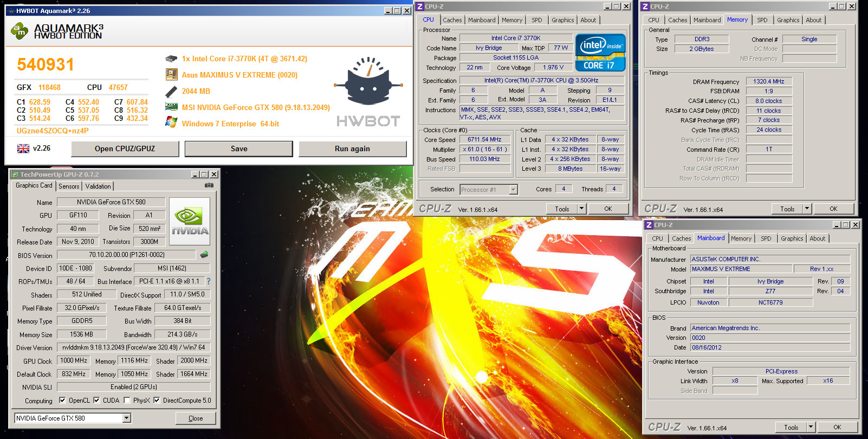This screenshot has height=439, width=868.
Task: Toggle the DirectCompute 5.0 checkbox
Action: click(157, 401)
